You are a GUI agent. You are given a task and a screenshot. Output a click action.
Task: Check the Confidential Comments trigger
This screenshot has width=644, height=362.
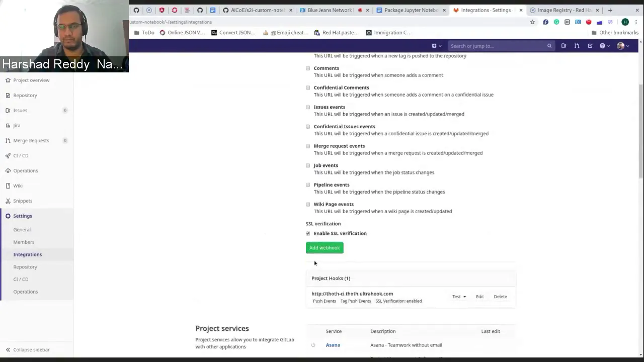[x=308, y=87]
